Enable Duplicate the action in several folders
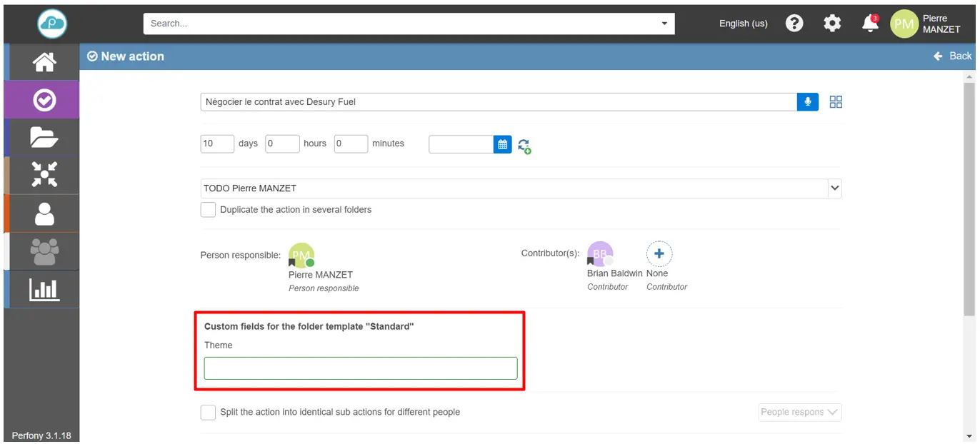Screen dimensions: 980x444 click(208, 210)
